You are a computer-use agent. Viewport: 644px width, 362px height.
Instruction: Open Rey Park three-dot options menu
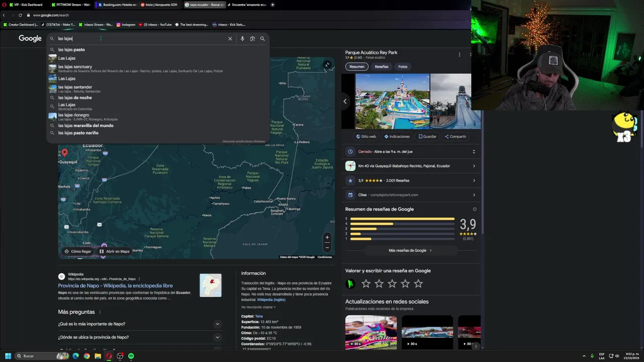click(459, 54)
